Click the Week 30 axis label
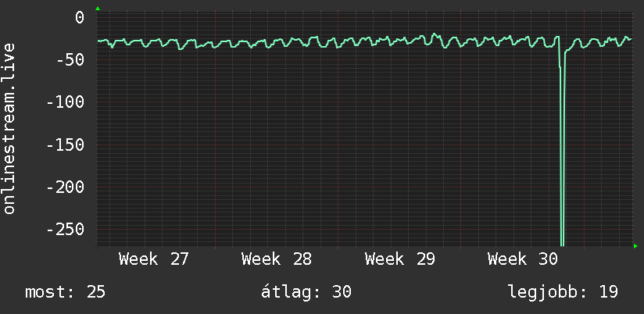The image size is (644, 314). click(x=522, y=259)
